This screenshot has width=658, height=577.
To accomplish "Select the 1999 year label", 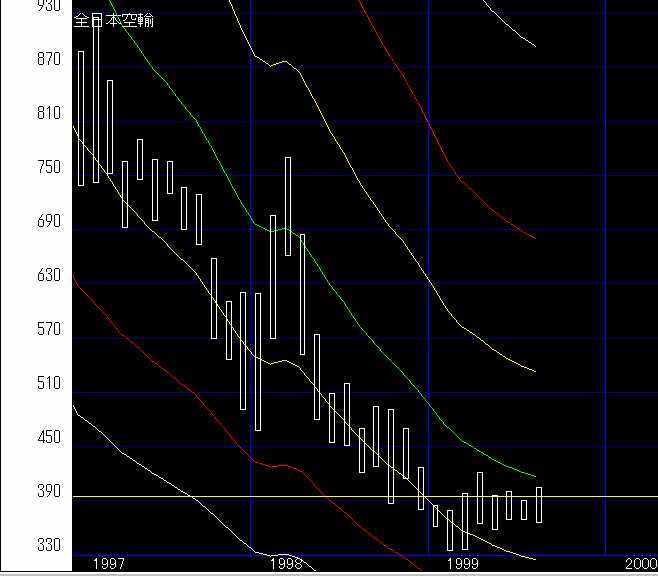I will (x=463, y=564).
